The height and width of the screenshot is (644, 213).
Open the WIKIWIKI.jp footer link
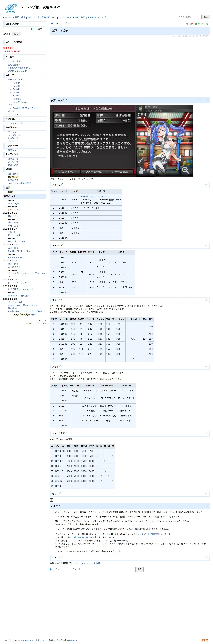click(x=27, y=640)
